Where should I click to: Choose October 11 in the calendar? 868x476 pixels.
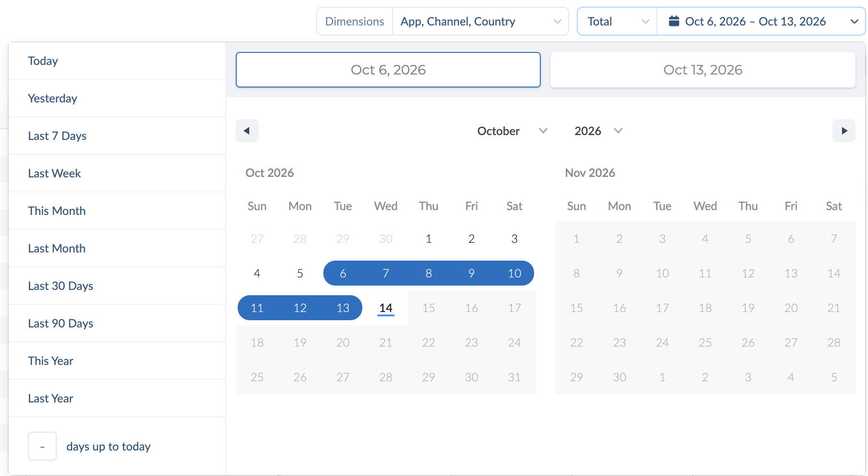pos(257,308)
